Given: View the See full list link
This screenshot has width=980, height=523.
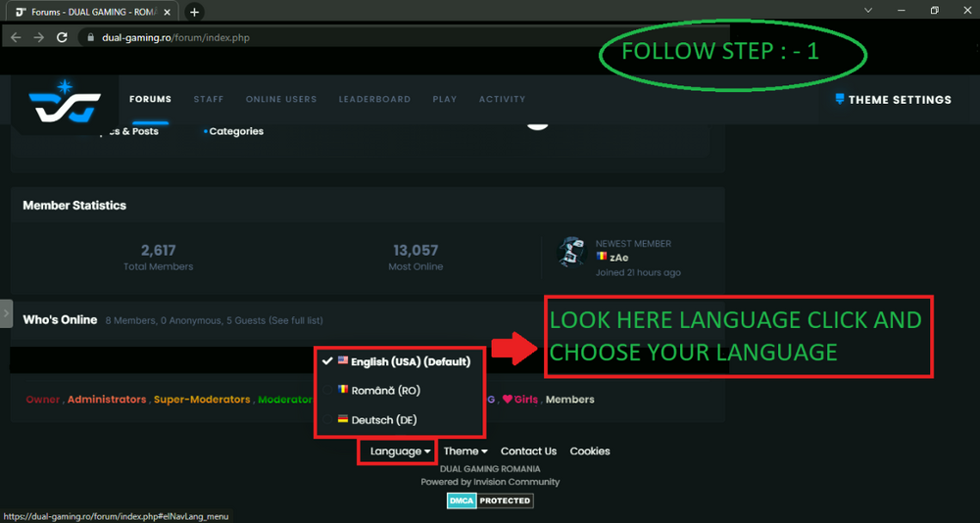Looking at the screenshot, I should click(x=296, y=320).
